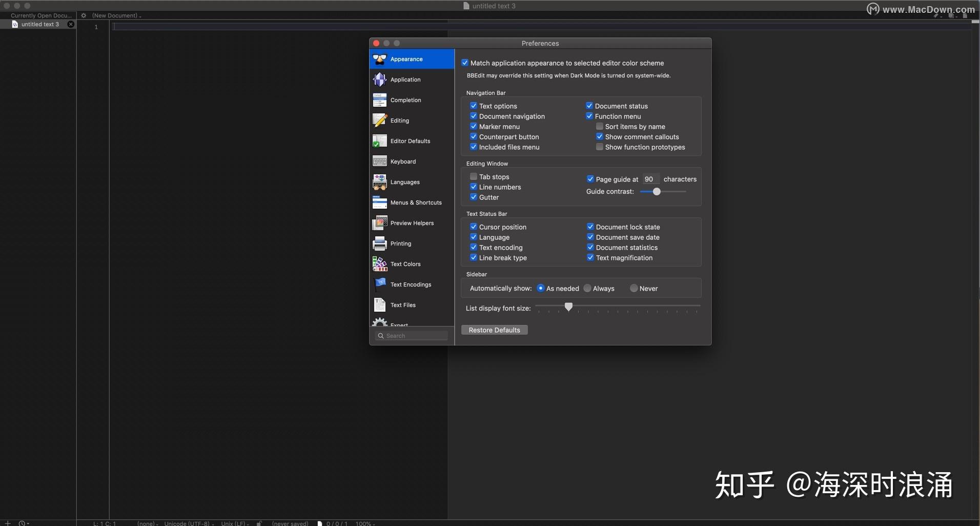
Task: Open the Keyboard preferences icon
Action: [402, 161]
